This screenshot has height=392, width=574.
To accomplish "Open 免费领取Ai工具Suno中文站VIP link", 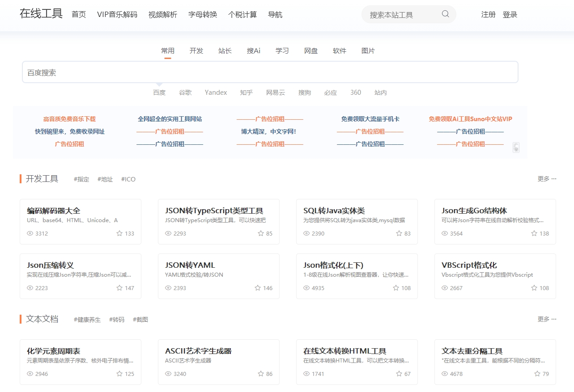I will pyautogui.click(x=470, y=119).
